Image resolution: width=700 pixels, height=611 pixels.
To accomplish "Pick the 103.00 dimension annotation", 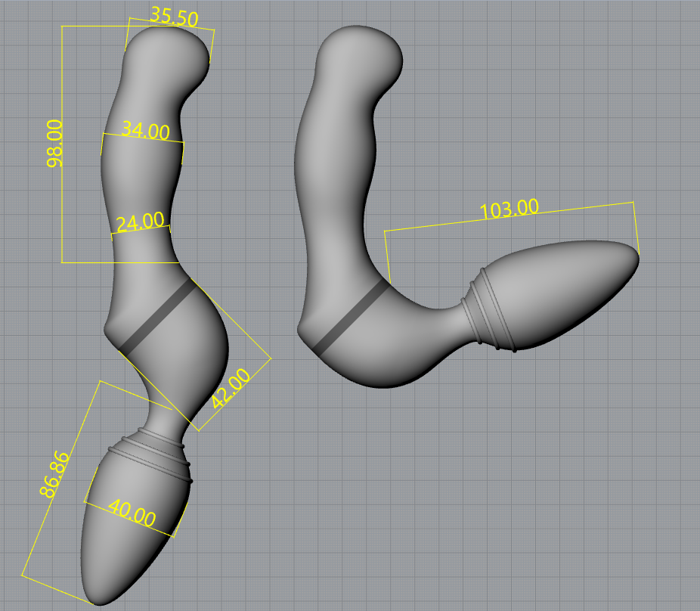I will pos(510,209).
